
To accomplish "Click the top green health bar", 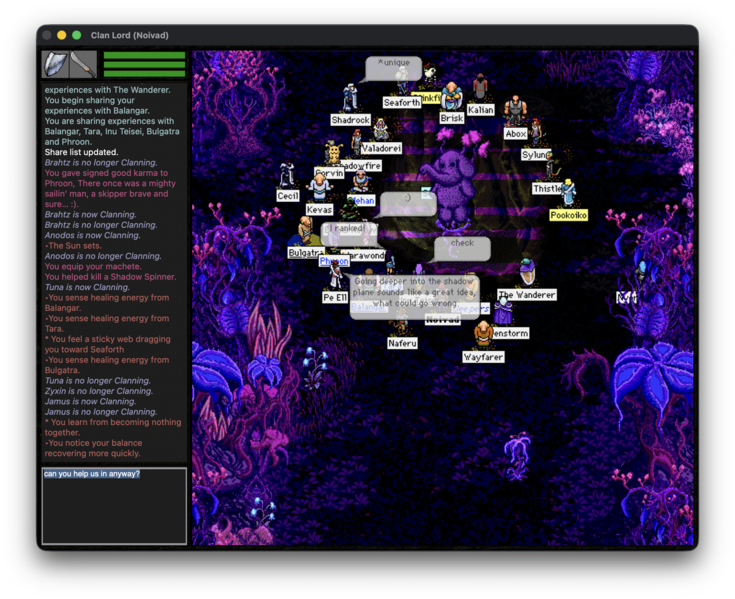I will point(144,55).
